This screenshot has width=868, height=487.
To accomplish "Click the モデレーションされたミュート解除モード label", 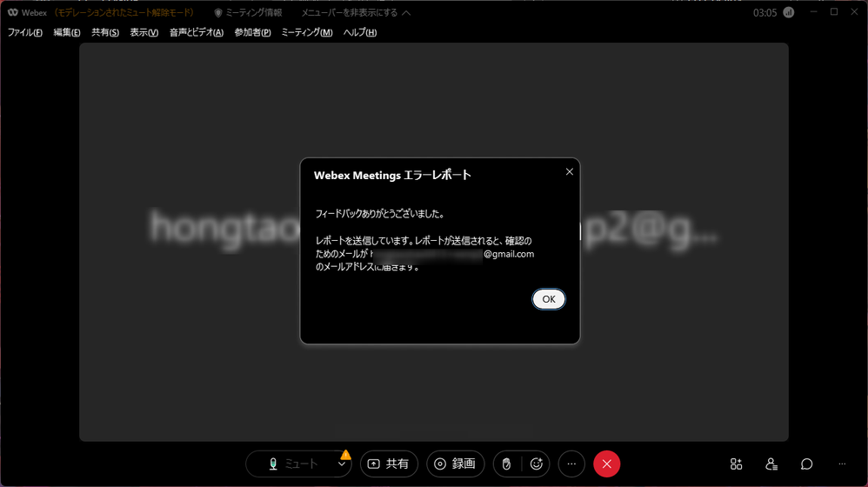I will pos(124,12).
